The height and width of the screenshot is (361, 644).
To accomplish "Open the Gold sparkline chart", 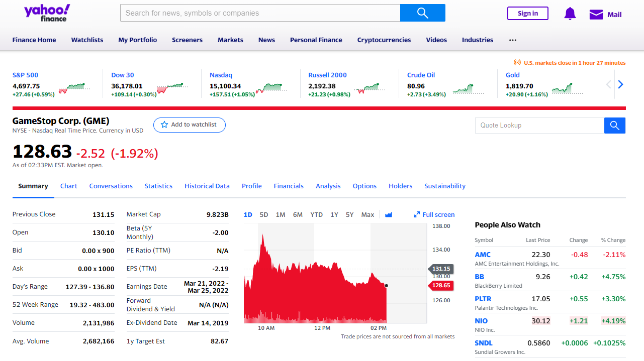I will (568, 89).
